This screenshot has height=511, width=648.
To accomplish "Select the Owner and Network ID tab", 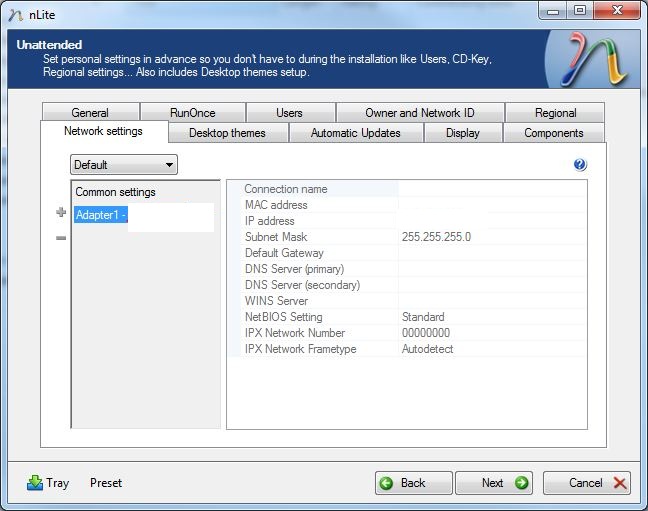I will 420,112.
